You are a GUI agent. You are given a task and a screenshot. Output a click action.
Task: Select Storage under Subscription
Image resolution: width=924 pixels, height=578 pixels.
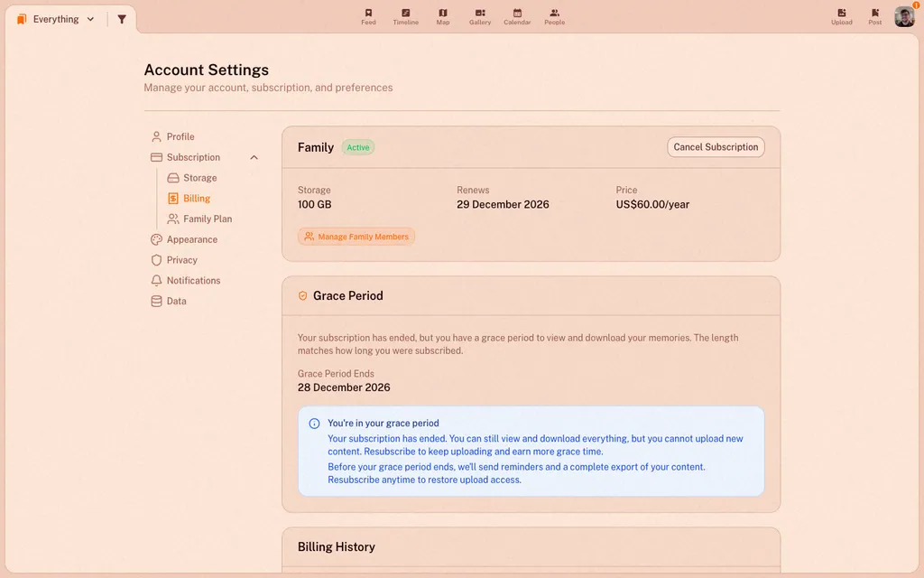(192, 178)
